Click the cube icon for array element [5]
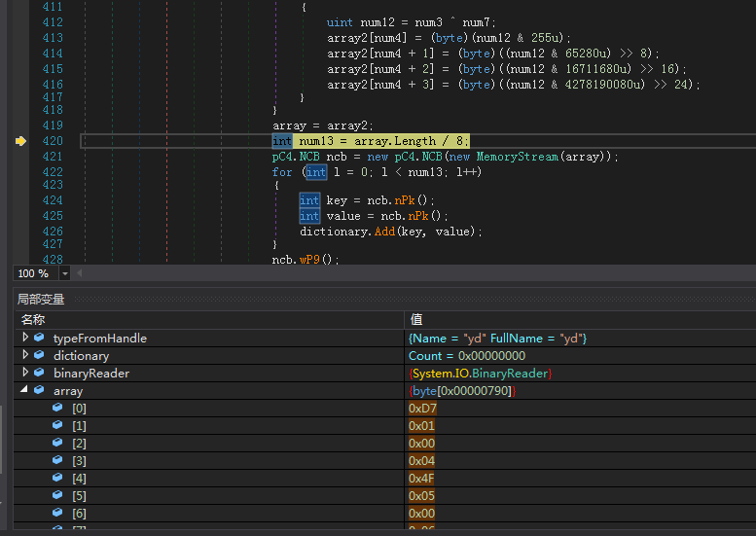The width and height of the screenshot is (756, 536). coord(57,495)
